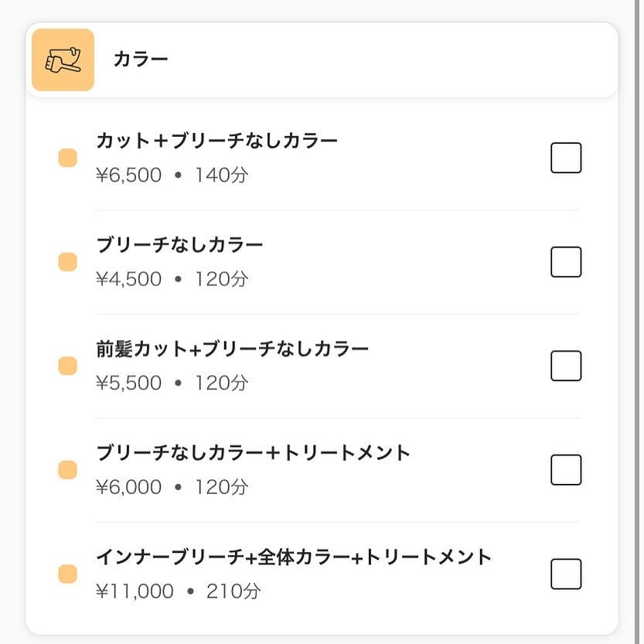The image size is (644, 644).
Task: Open the カット+ブリーチなしカラー menu title
Action: pos(217,141)
